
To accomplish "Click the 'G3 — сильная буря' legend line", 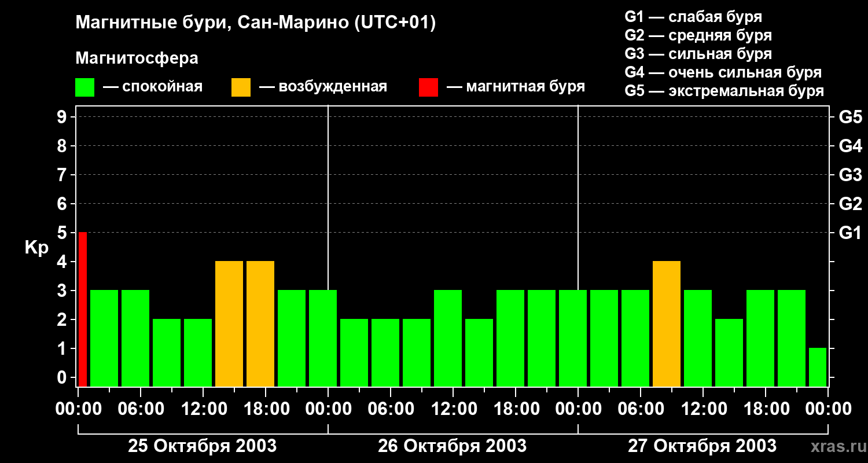I will point(698,54).
